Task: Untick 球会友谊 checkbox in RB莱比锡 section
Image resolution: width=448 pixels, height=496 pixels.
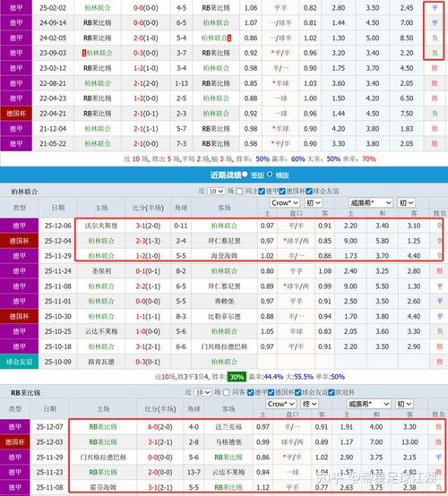Action: 298,392
